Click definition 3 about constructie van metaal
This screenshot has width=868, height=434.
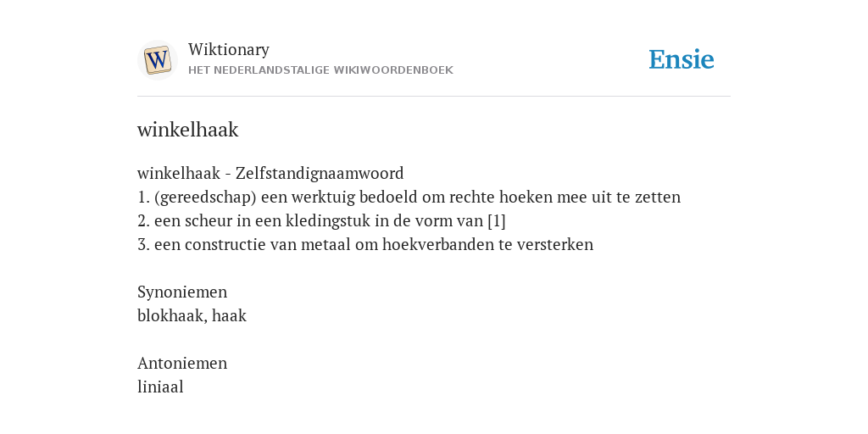coord(365,245)
